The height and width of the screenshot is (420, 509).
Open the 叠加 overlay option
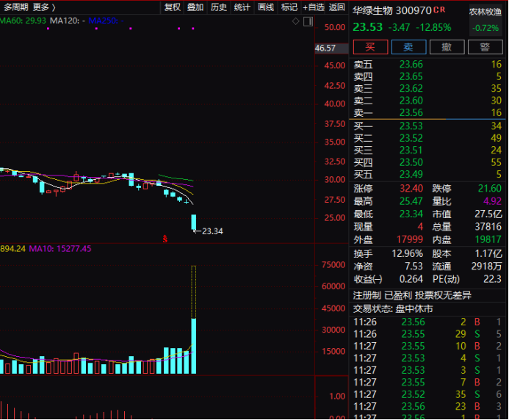coord(195,7)
